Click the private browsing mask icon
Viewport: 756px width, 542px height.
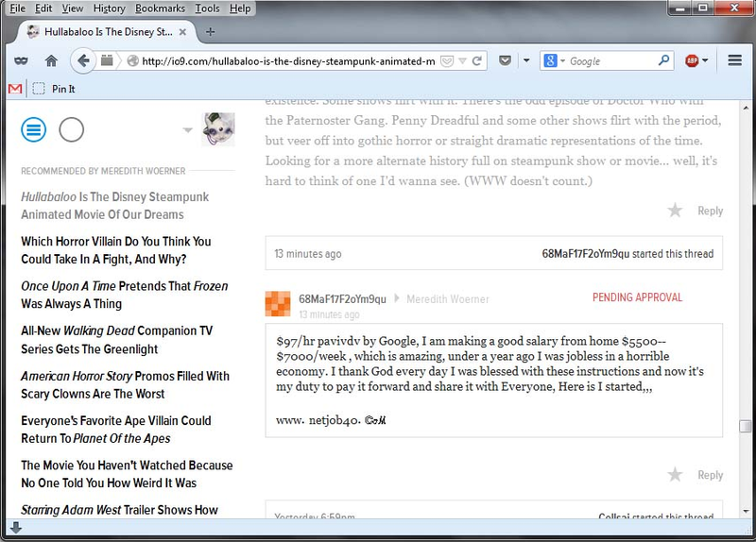[x=21, y=60]
